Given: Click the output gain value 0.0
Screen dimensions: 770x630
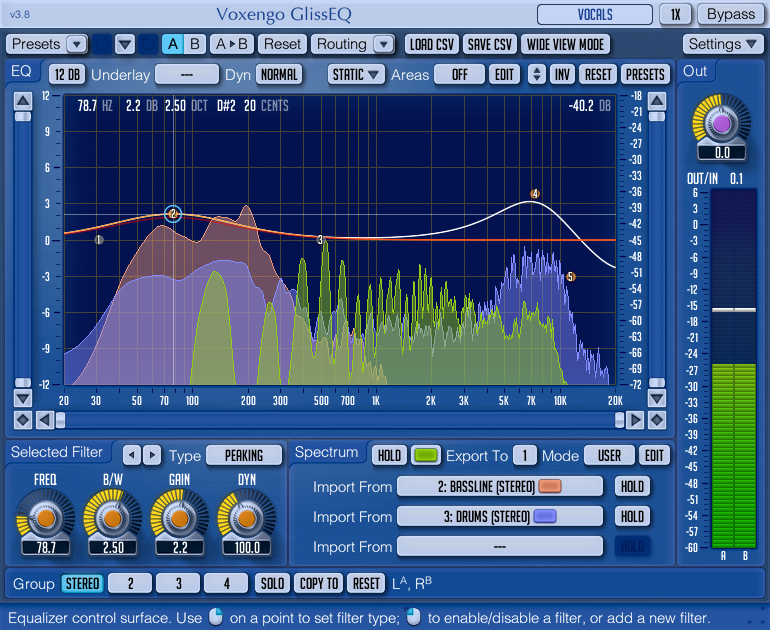Looking at the screenshot, I should coord(722,153).
